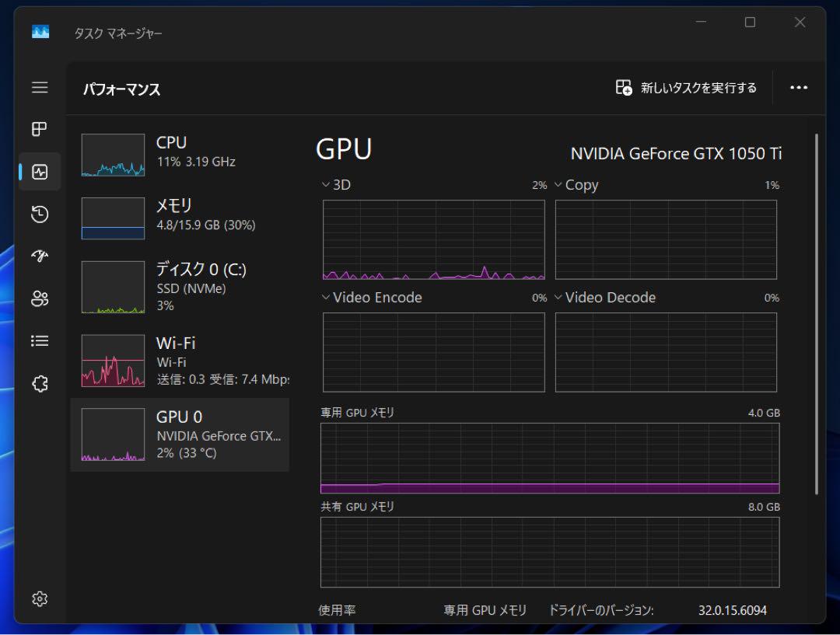This screenshot has width=840, height=635.
Task: Click the 4.8/15.9 GB (30%) memory reading
Action: coord(206,225)
